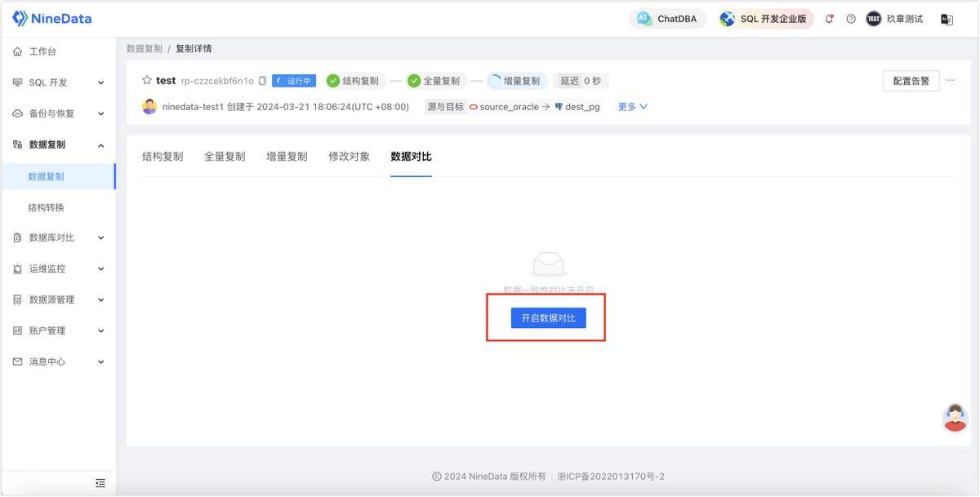Click the SQL 开发企业版 globe icon
The image size is (980, 497).
[x=727, y=18]
